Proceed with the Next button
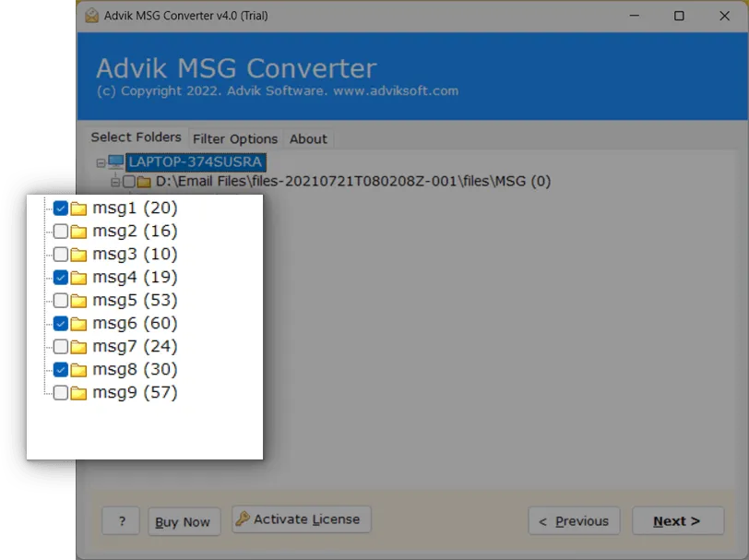Screen dimensions: 749x560 (x=678, y=521)
